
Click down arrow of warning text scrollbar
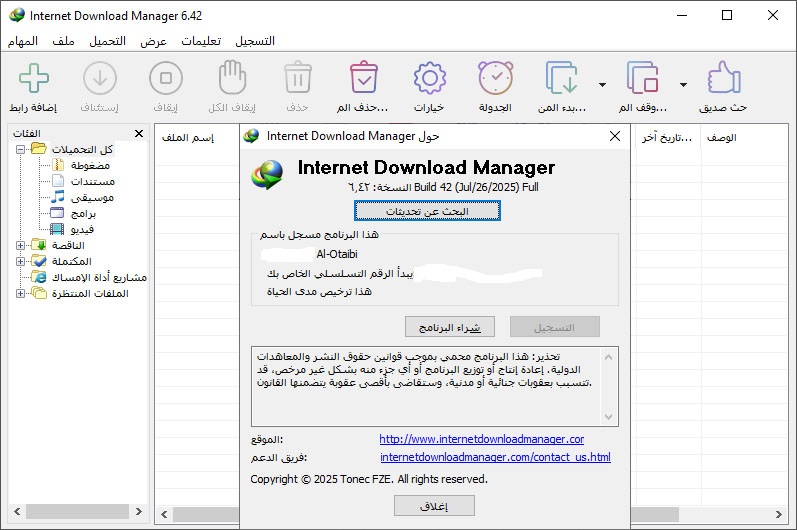[x=608, y=417]
